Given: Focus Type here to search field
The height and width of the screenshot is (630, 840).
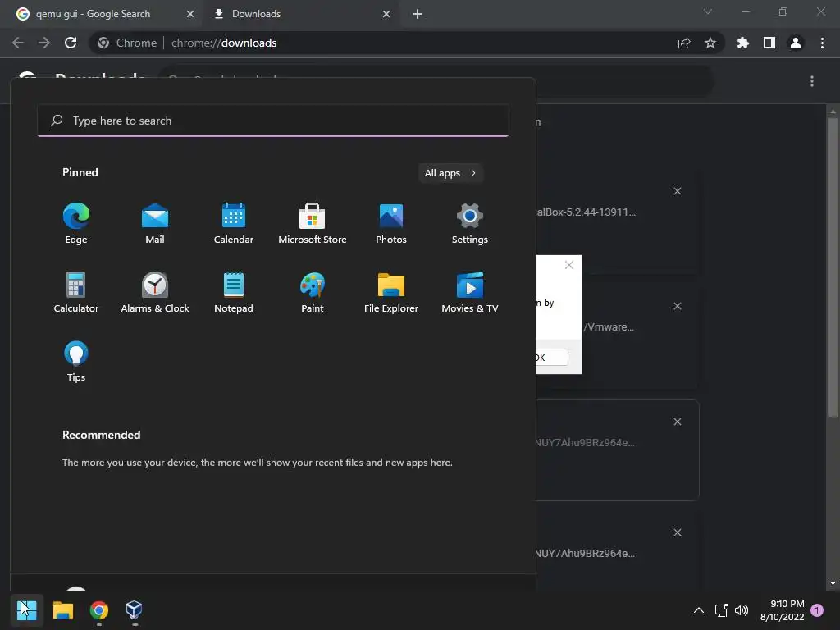Looking at the screenshot, I should click(273, 121).
